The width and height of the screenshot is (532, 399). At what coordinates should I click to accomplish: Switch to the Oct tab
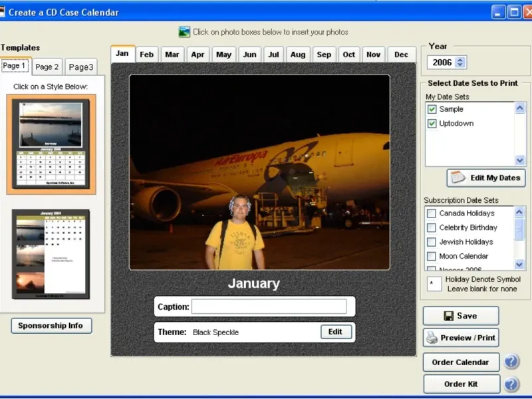click(x=348, y=55)
